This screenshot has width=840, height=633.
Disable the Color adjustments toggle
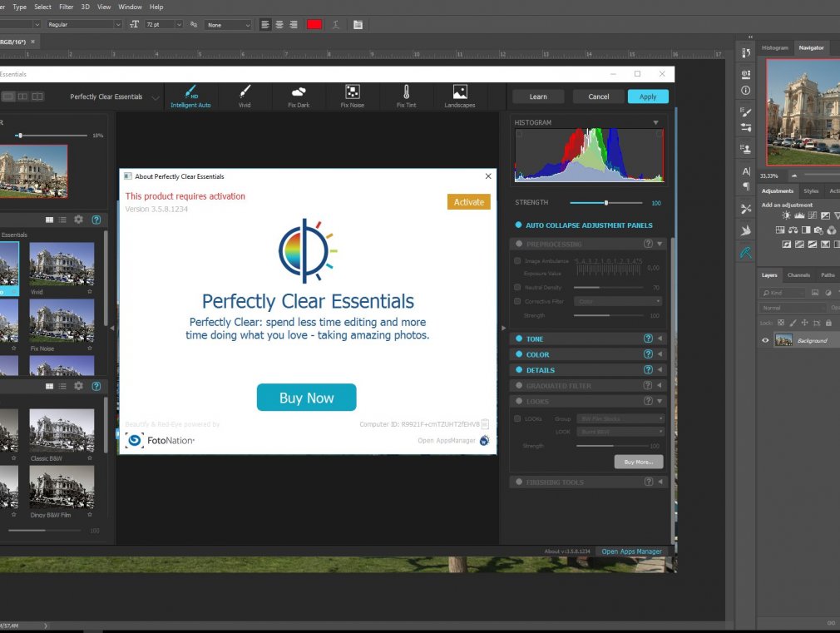[519, 354]
